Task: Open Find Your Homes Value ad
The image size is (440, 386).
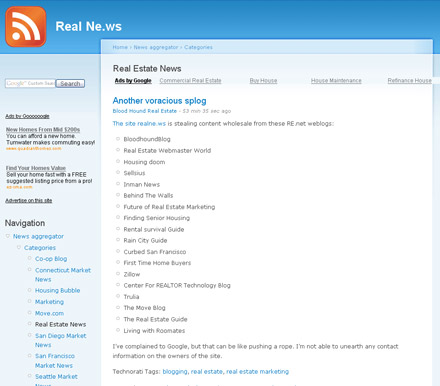Action: coord(36,168)
